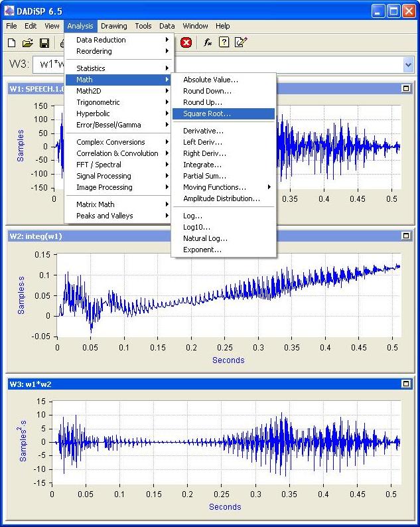Select Left Deriv menu item
Viewport: 420px width, 527px height.
pos(224,142)
